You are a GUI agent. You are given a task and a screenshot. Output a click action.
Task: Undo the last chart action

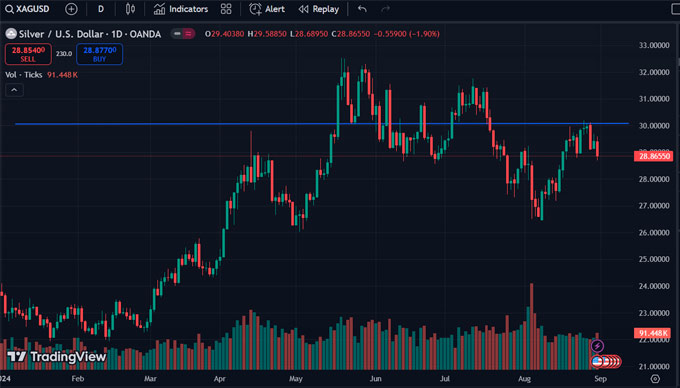[x=362, y=9]
